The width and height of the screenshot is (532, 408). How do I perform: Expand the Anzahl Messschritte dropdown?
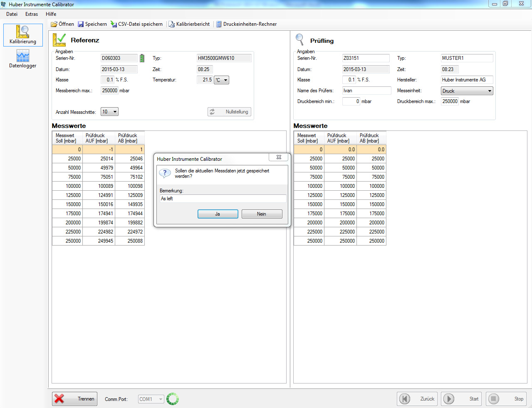coord(109,112)
